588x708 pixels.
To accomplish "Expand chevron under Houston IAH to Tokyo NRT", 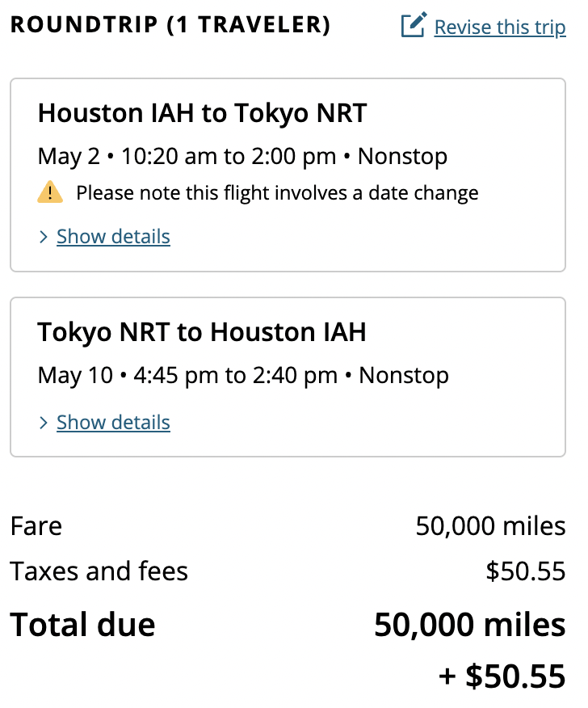I will 44,237.
